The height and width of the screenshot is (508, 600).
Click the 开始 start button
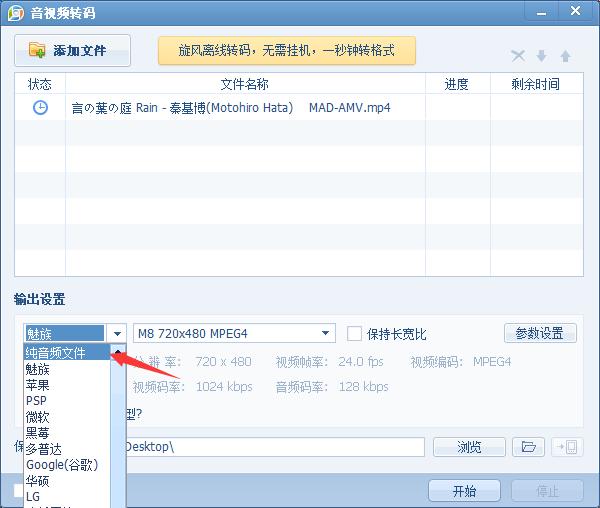click(465, 491)
